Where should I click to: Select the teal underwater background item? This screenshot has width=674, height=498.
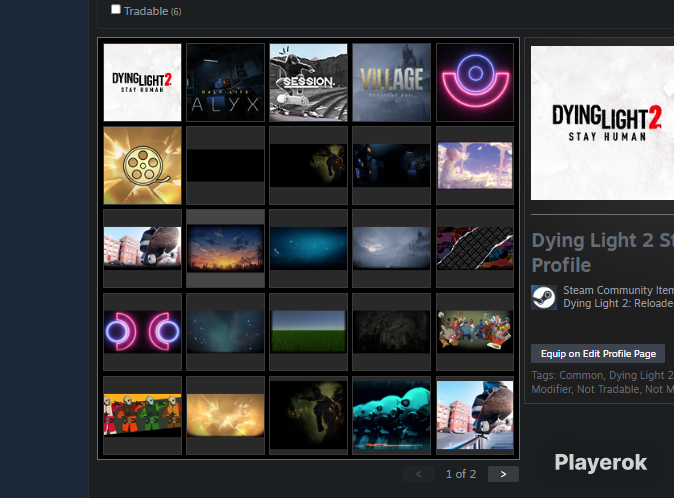pyautogui.click(x=308, y=248)
